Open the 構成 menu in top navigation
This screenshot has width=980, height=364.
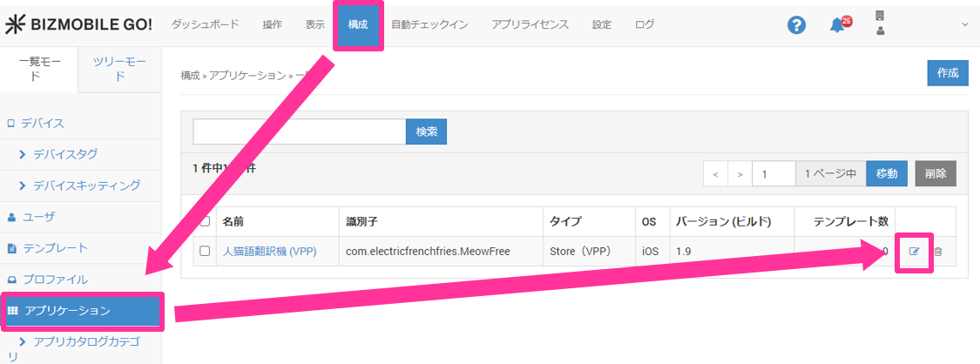tap(357, 24)
